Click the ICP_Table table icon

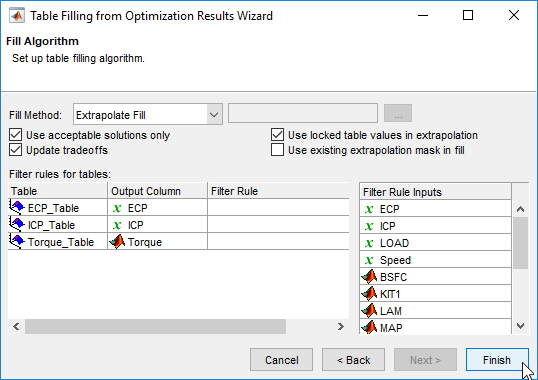17,224
